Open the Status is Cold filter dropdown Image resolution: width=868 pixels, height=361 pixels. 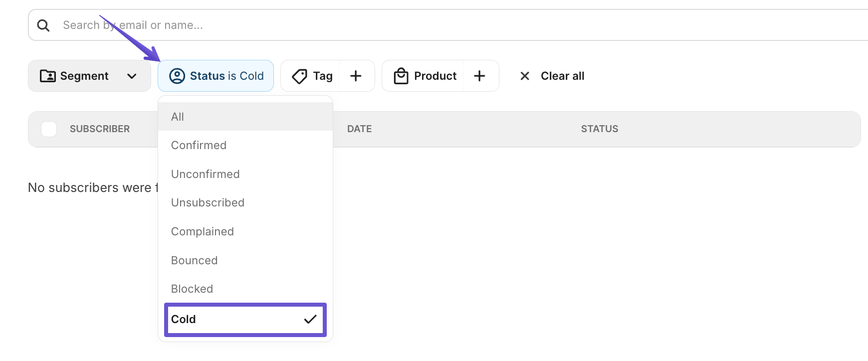point(216,76)
